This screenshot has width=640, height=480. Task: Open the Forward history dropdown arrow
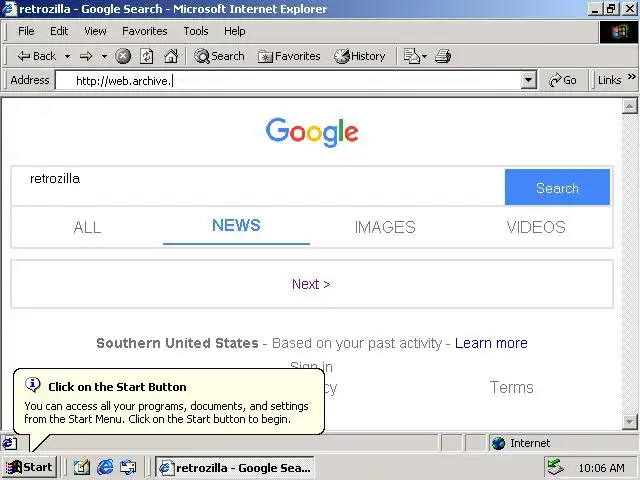[104, 56]
